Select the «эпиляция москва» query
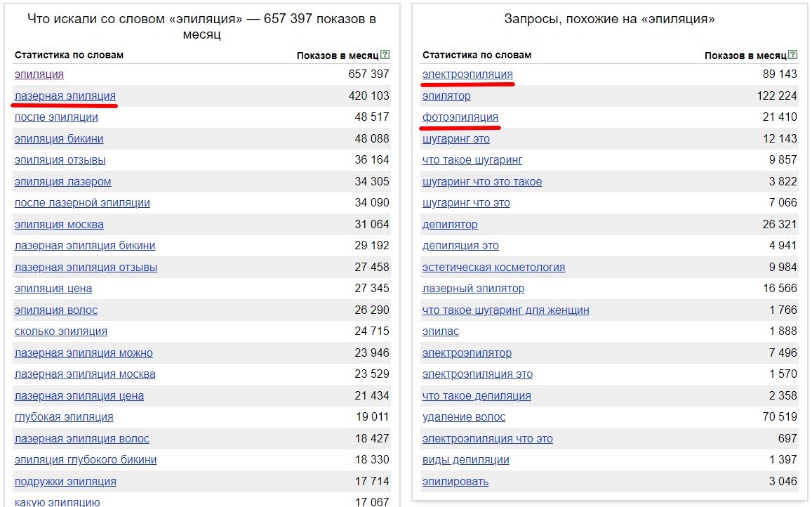The width and height of the screenshot is (812, 507). click(x=59, y=224)
